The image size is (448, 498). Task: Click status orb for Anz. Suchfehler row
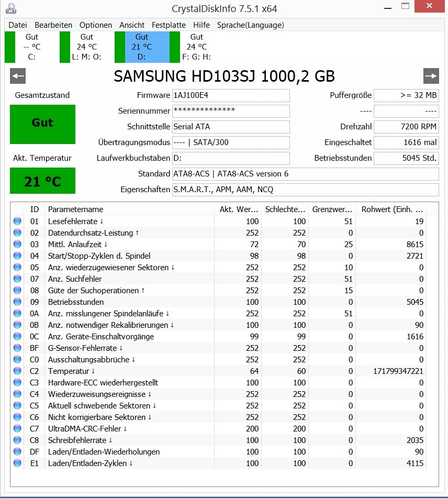tap(17, 279)
